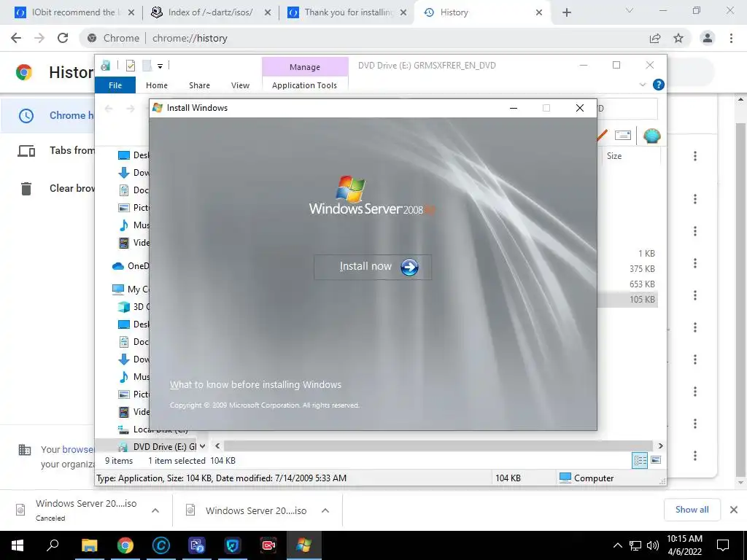
Task: Open the Windows Start menu
Action: (18, 545)
